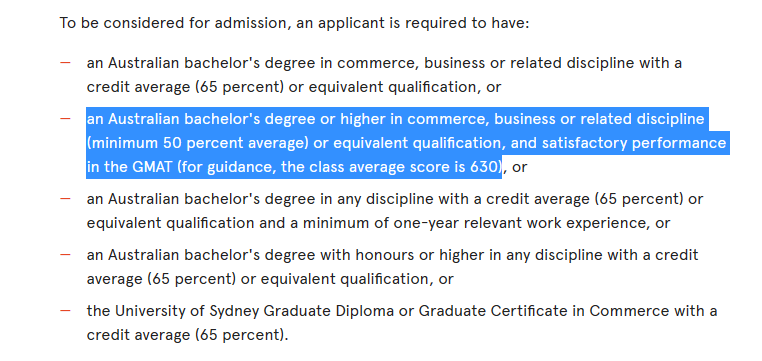
Task: Click the dash before University of Sydney bullet
Action: pyautogui.click(x=65, y=310)
